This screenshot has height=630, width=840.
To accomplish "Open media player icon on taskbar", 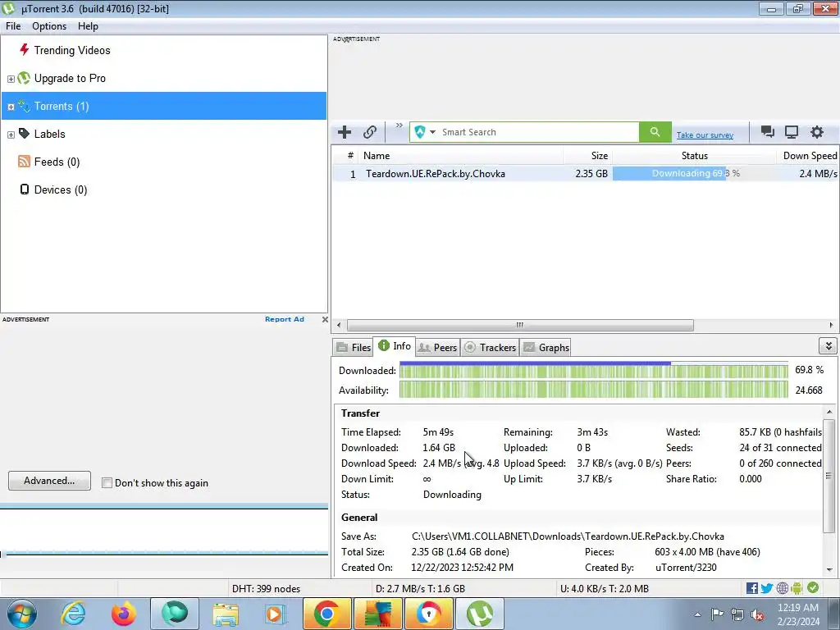I will [276, 614].
